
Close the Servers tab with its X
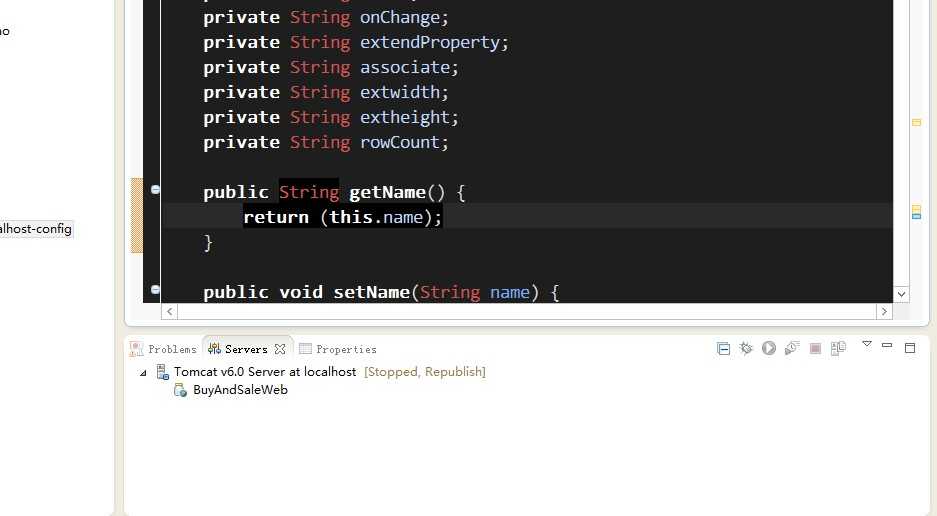point(280,349)
